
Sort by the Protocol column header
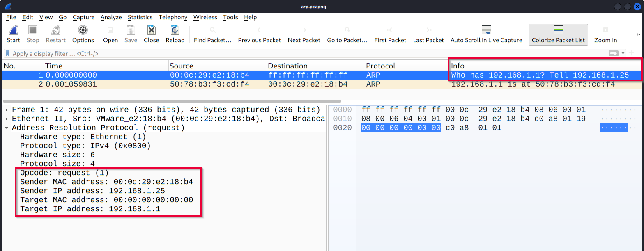[x=407, y=66]
